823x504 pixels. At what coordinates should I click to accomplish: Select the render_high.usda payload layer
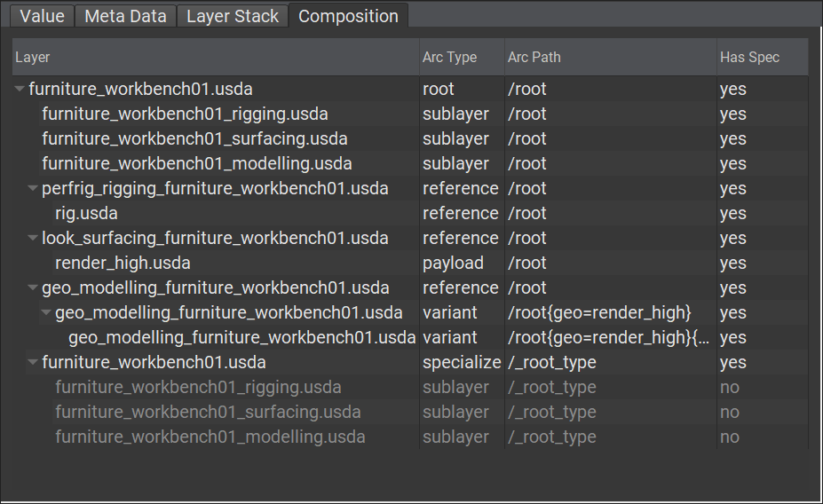123,263
